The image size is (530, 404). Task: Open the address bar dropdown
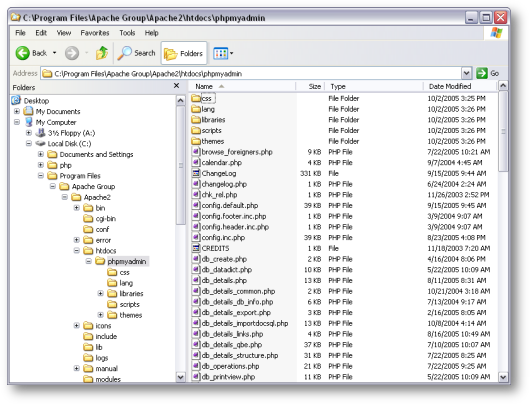pos(466,73)
